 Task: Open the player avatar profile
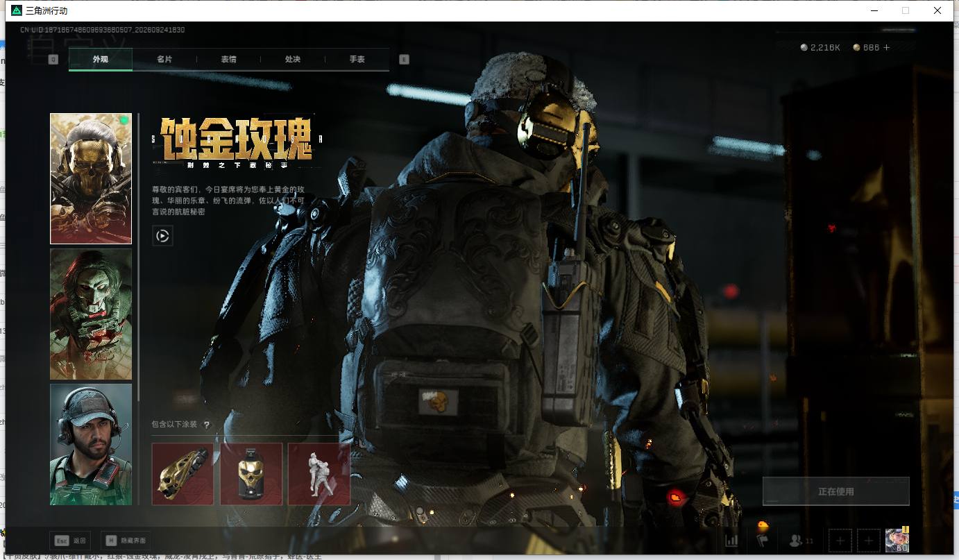tap(897, 540)
